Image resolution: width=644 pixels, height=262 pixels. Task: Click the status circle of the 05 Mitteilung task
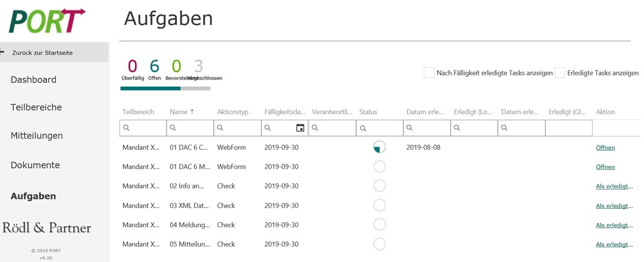coord(380,244)
